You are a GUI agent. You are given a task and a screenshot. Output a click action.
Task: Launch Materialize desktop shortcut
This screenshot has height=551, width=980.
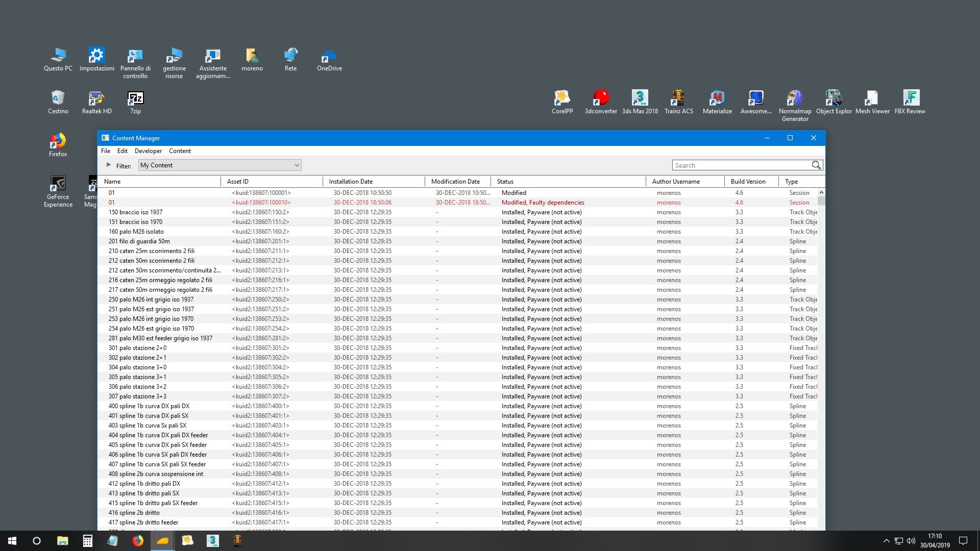pos(717,103)
